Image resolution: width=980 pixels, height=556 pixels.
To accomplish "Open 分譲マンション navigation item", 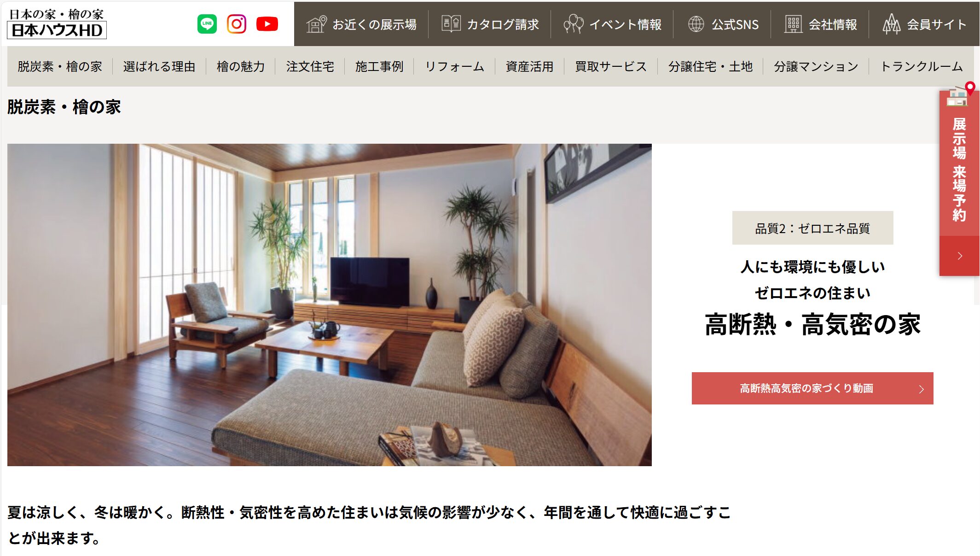I will (x=816, y=66).
